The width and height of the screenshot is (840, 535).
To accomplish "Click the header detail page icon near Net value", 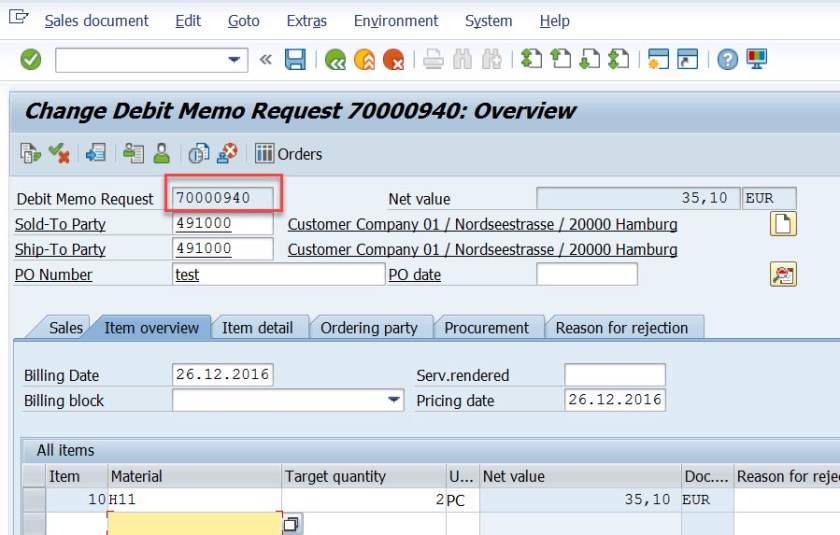I will [782, 224].
